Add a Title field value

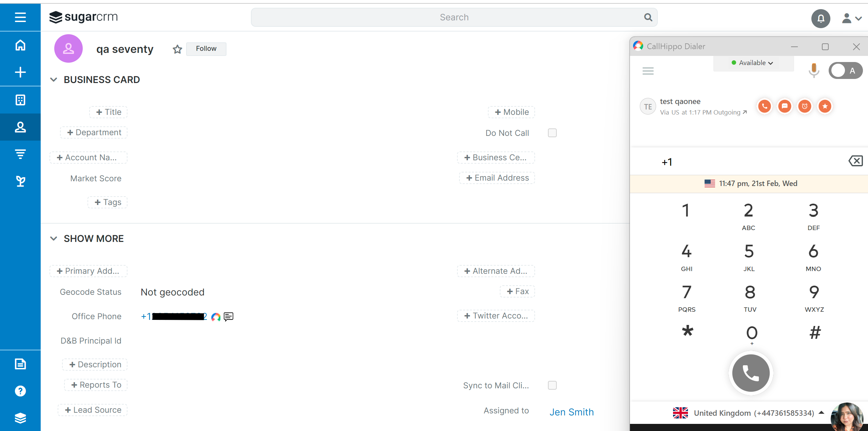click(x=108, y=112)
